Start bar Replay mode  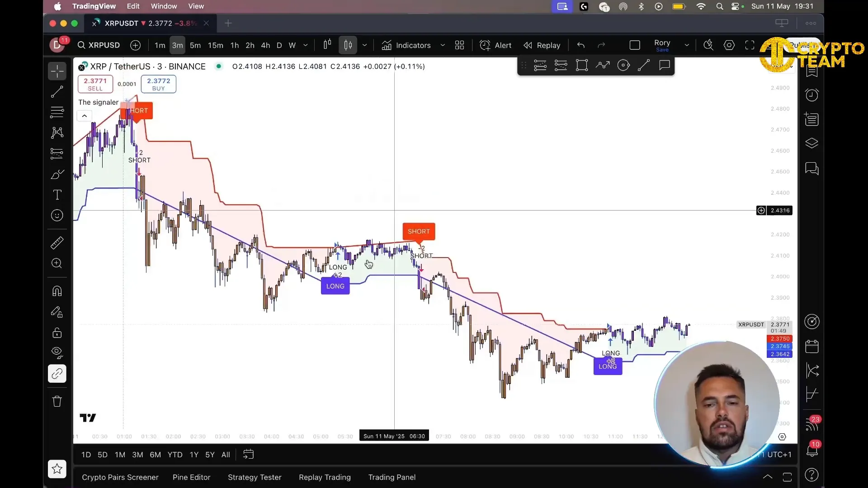click(542, 45)
